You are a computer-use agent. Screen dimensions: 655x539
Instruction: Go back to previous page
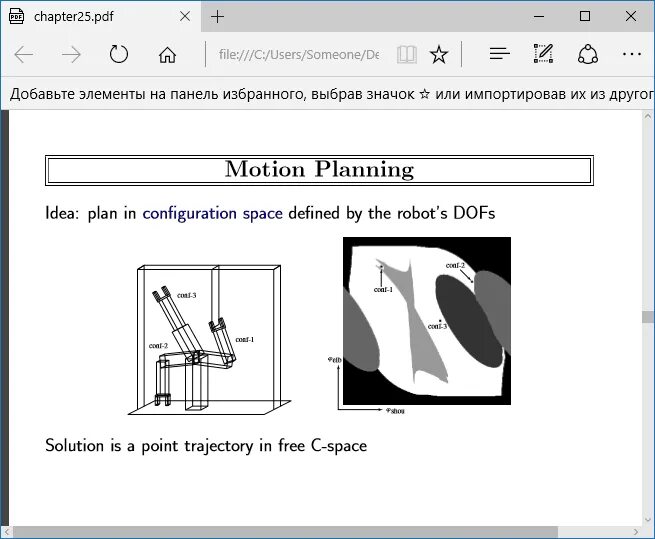pos(23,54)
